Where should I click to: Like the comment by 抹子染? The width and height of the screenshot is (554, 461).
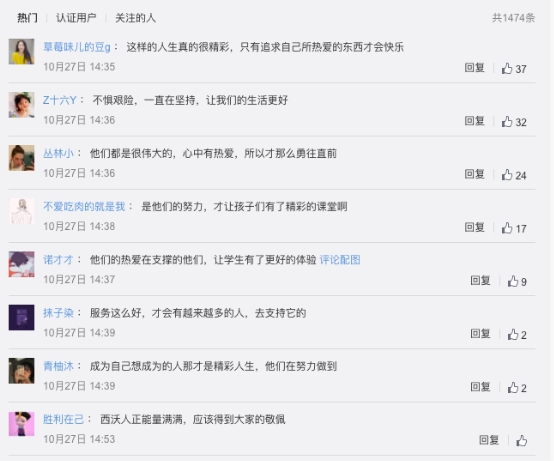pyautogui.click(x=517, y=334)
